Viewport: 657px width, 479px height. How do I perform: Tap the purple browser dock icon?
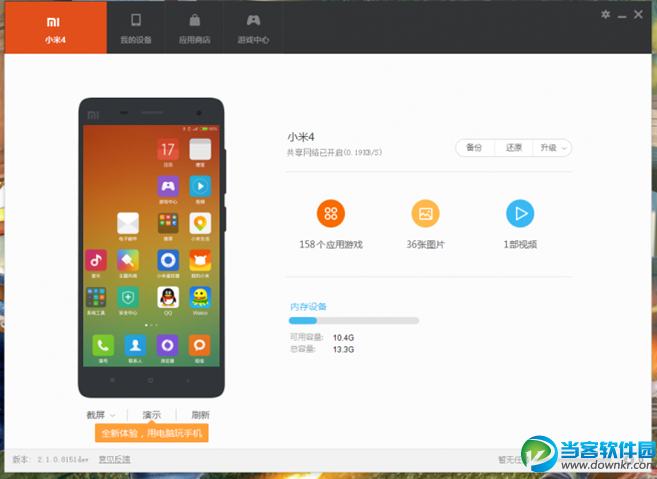pyautogui.click(x=168, y=345)
